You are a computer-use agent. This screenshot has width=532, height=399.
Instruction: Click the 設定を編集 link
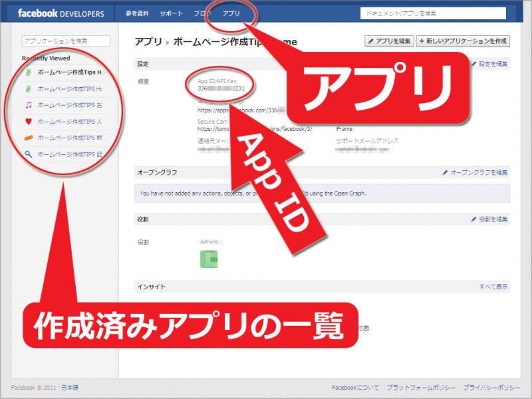[x=493, y=64]
